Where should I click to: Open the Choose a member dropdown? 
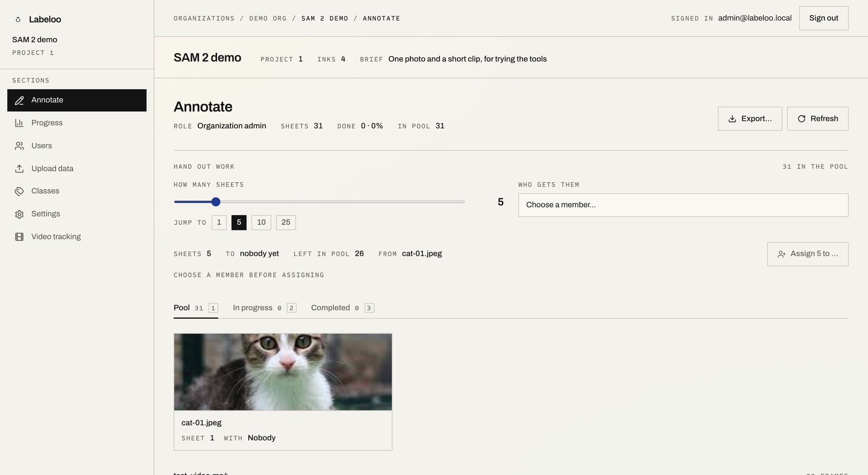pos(683,205)
